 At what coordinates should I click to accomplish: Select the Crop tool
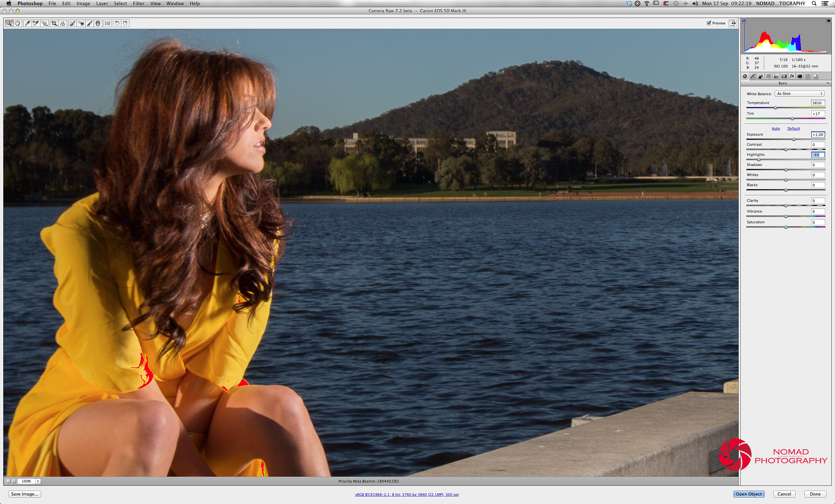pos(54,23)
